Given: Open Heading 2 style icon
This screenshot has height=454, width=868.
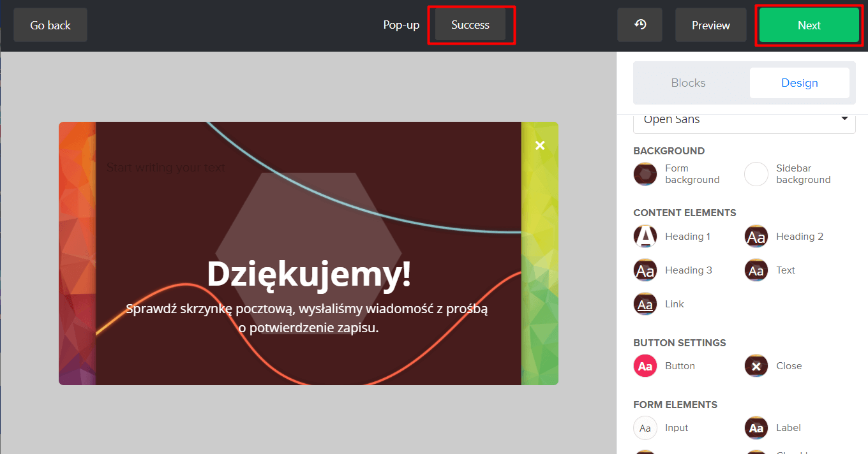Looking at the screenshot, I should tap(756, 237).
